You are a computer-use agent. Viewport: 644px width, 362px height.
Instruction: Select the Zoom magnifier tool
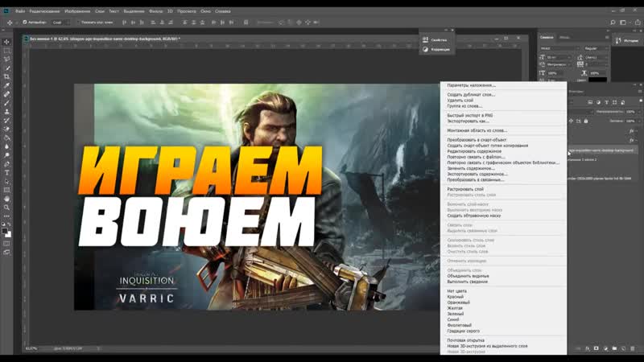(x=6, y=208)
